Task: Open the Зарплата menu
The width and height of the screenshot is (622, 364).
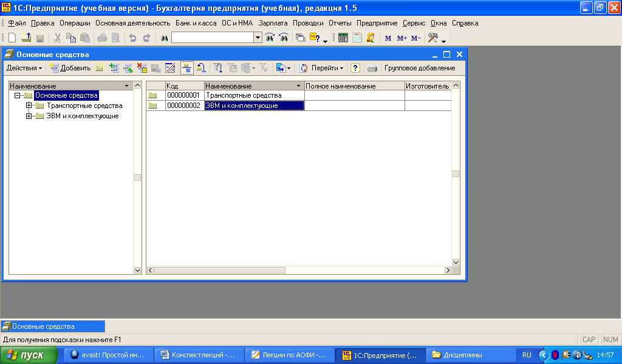Action: pos(273,23)
